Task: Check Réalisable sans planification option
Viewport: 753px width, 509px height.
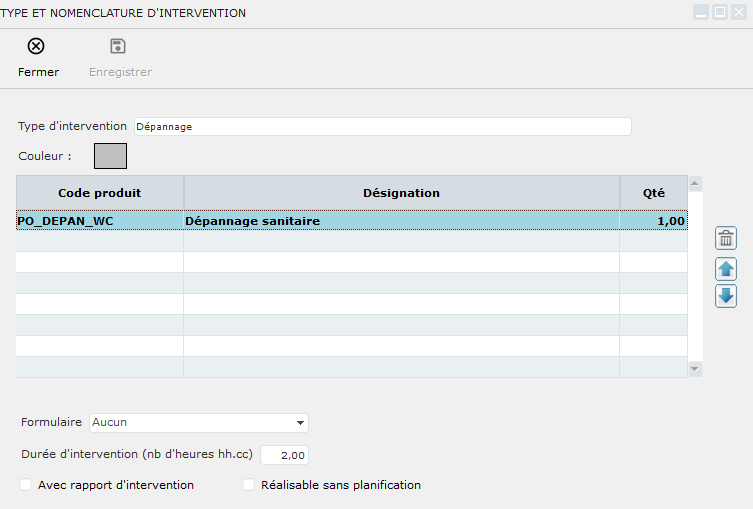Action: coord(248,485)
